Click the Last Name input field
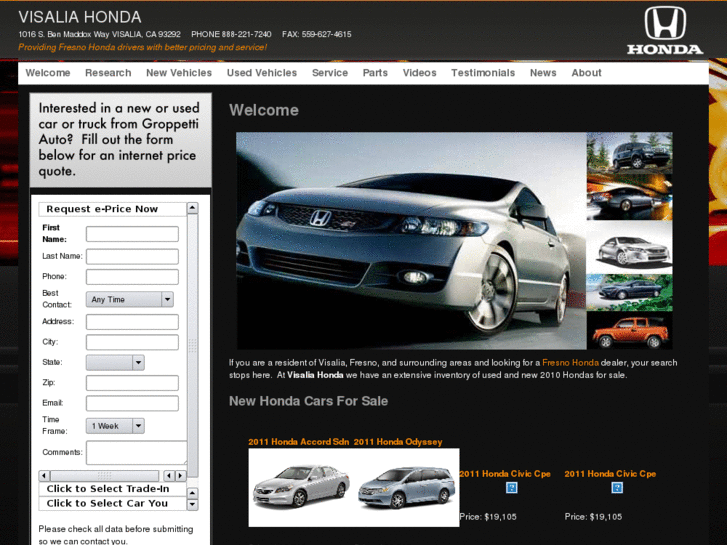This screenshot has height=545, width=727. [x=132, y=256]
